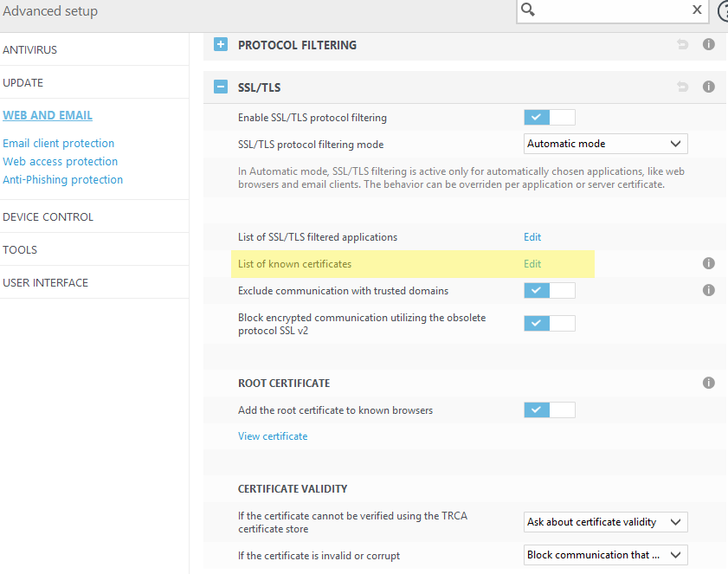The image size is (728, 574).
Task: Open invalid or corrupt certificate dropdown
Action: pos(605,555)
